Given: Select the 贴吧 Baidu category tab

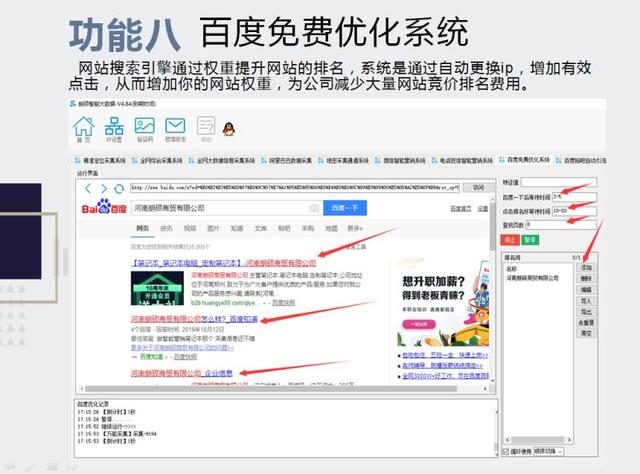Looking at the screenshot, I should 284,228.
